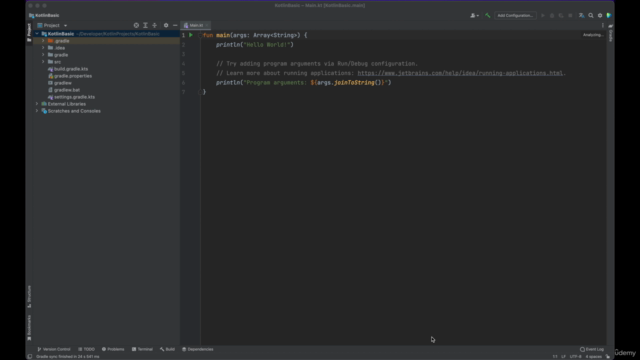Expand the gradle folder arrow
The height and width of the screenshot is (360, 640).
coord(43,55)
